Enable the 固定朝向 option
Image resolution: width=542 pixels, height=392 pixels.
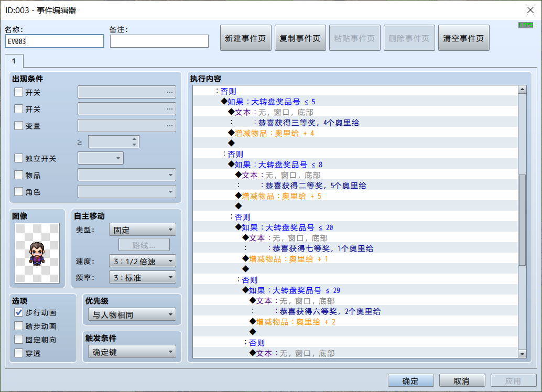19,340
